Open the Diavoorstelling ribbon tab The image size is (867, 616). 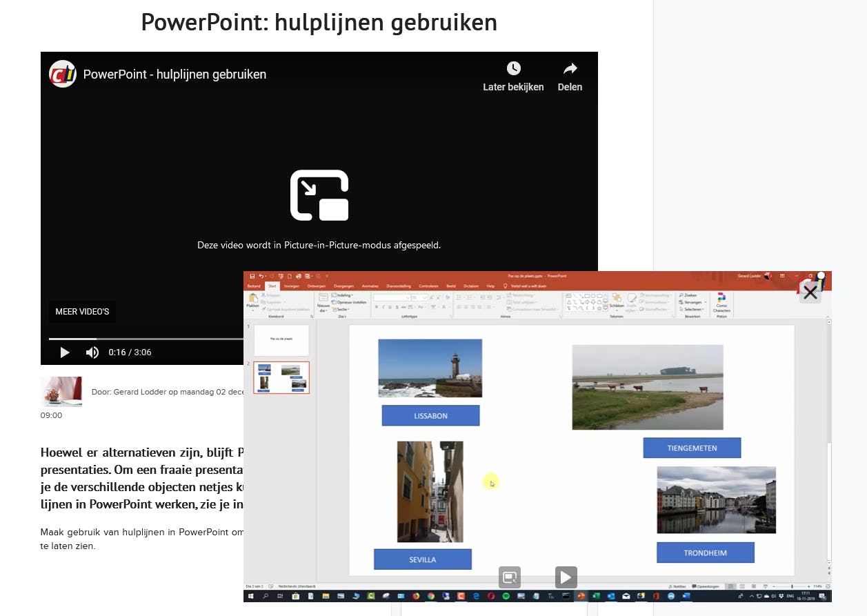pyautogui.click(x=399, y=286)
